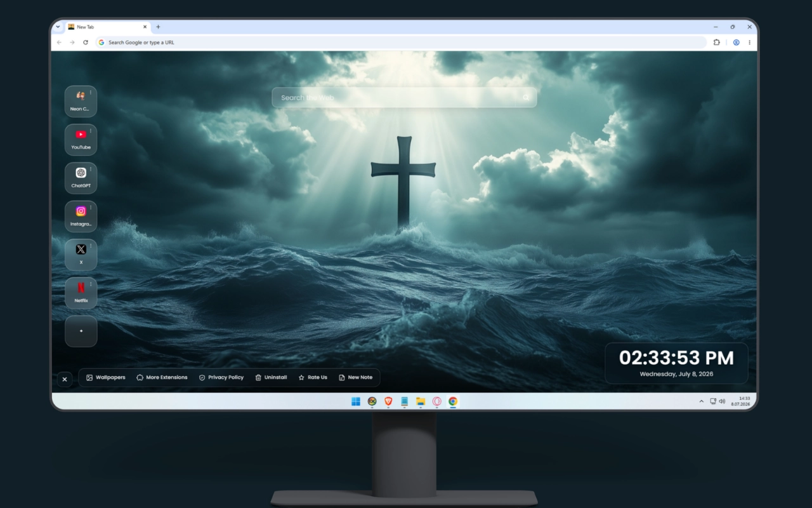Open Wallpapers from bottom bar
The height and width of the screenshot is (508, 812).
tap(106, 377)
